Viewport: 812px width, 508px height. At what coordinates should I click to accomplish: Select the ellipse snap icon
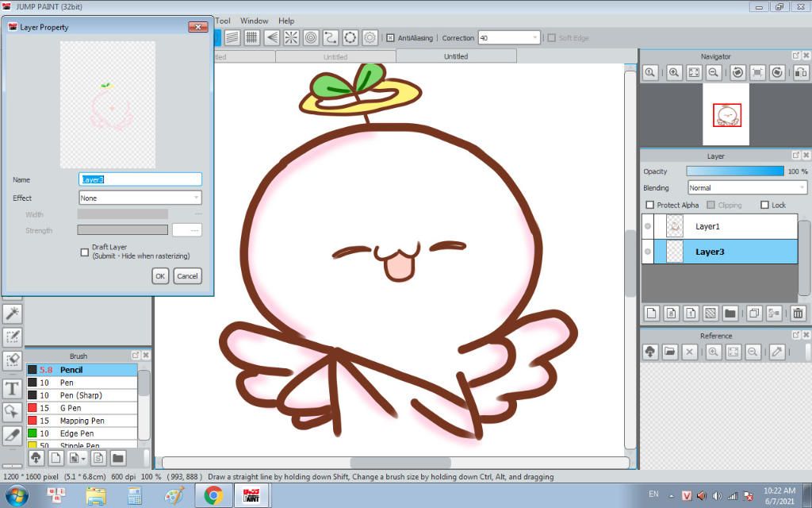click(x=350, y=38)
